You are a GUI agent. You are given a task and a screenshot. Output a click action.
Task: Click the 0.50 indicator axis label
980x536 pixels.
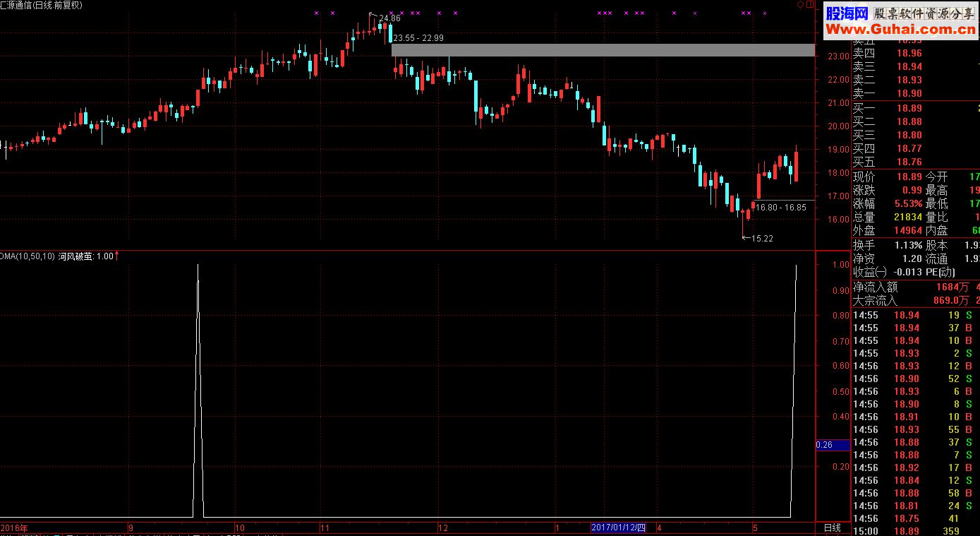(840, 391)
